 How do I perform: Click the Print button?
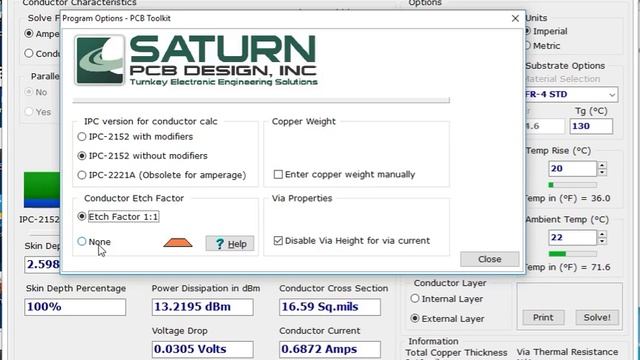pos(543,318)
